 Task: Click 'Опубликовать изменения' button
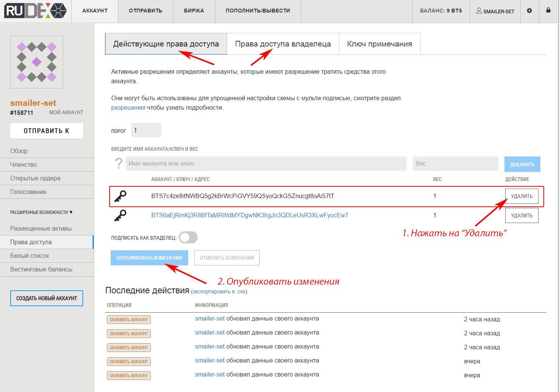point(149,258)
